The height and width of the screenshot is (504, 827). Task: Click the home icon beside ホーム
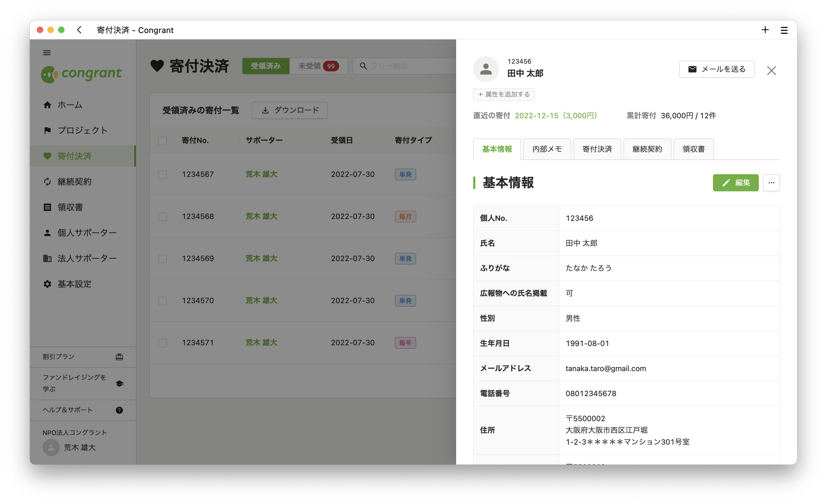(x=48, y=105)
